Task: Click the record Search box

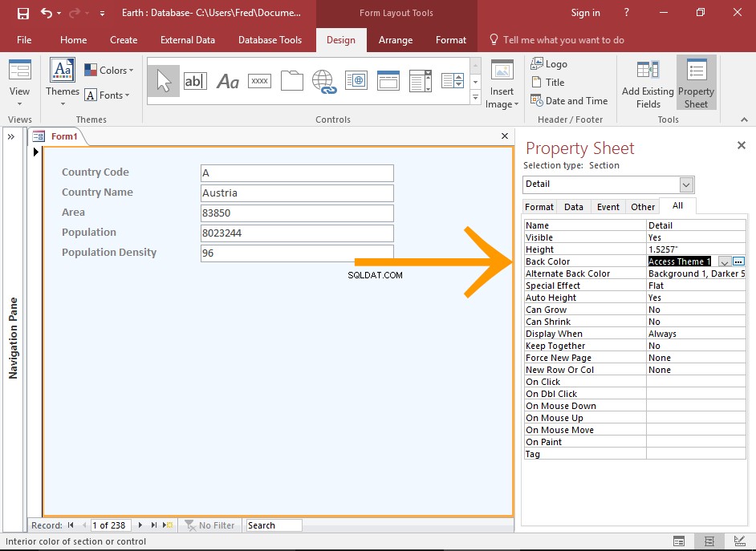Action: click(x=274, y=525)
